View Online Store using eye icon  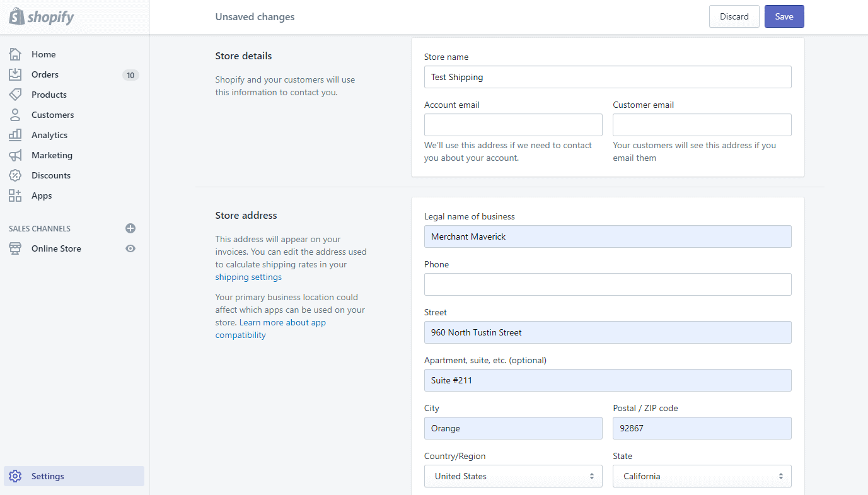pos(130,248)
